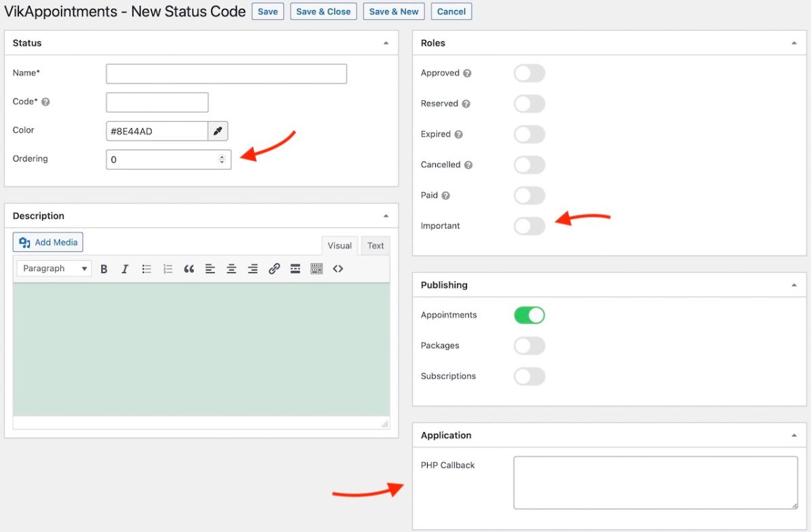Click the Color hex value field
The height and width of the screenshot is (532, 811).
pyautogui.click(x=157, y=131)
